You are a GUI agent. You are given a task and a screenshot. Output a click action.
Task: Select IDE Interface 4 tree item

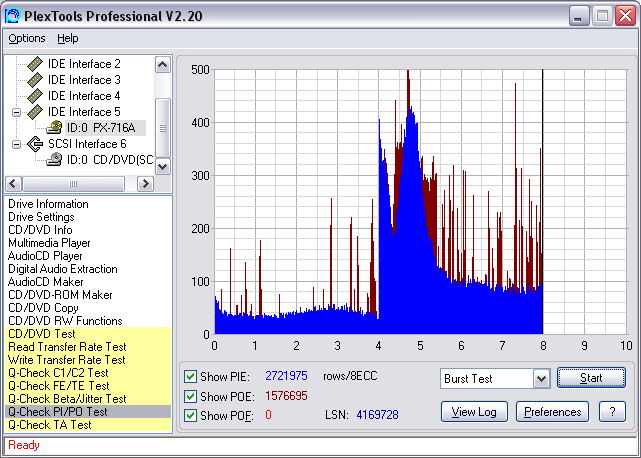[84, 96]
